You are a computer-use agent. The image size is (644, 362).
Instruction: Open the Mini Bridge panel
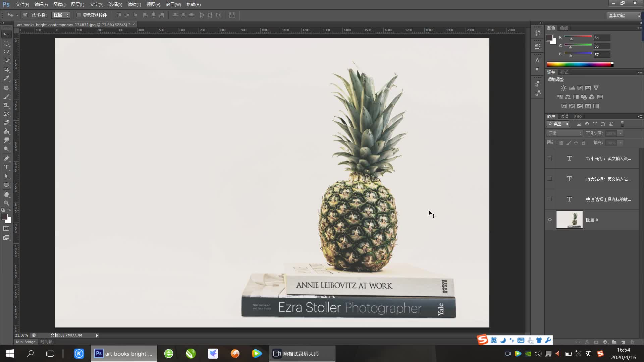point(26,342)
